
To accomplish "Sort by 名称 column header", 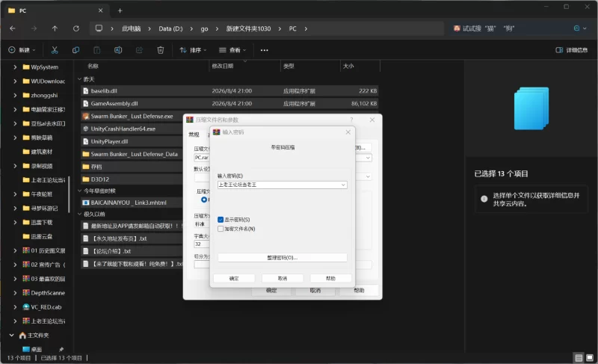I will pyautogui.click(x=93, y=66).
